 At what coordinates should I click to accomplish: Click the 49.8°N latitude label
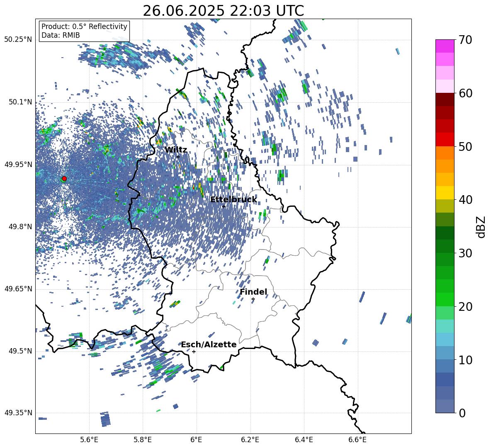tap(20, 227)
